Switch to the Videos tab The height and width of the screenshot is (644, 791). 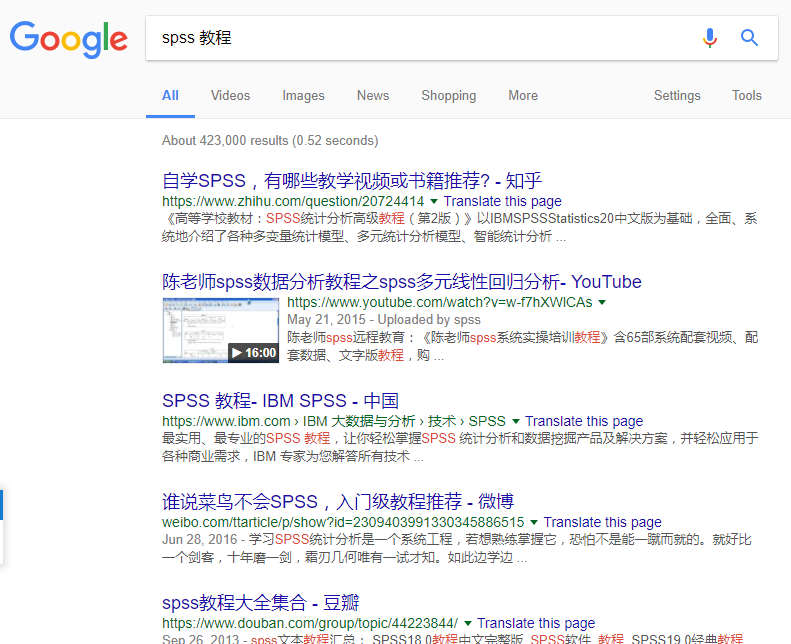(231, 95)
